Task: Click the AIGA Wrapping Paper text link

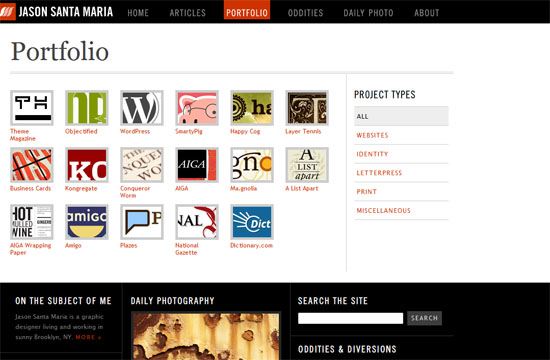Action: 31,249
